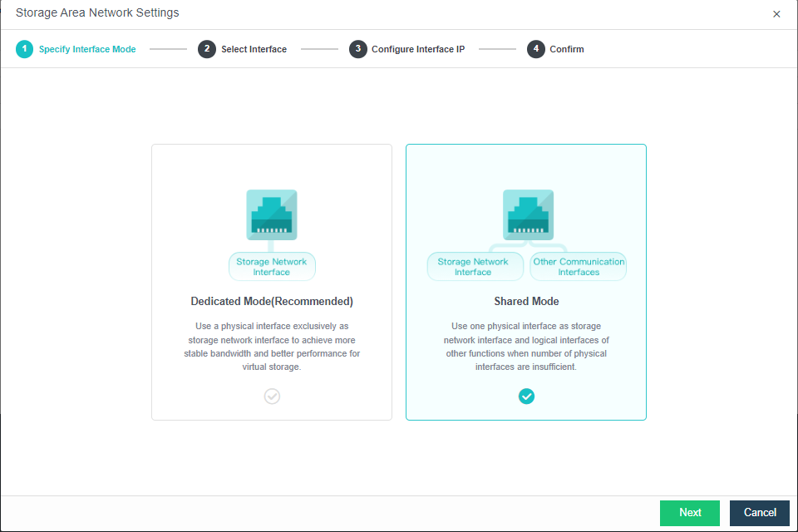Jump to the Confirm step

point(567,49)
